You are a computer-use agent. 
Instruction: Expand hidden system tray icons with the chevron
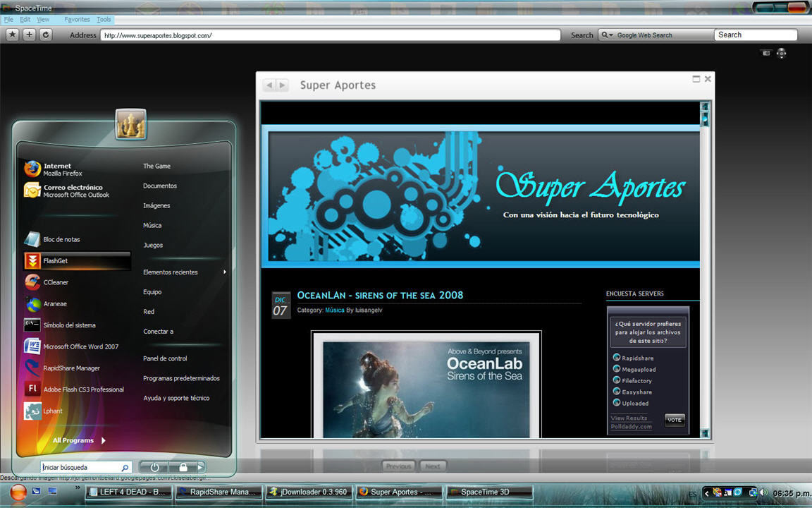(x=706, y=493)
